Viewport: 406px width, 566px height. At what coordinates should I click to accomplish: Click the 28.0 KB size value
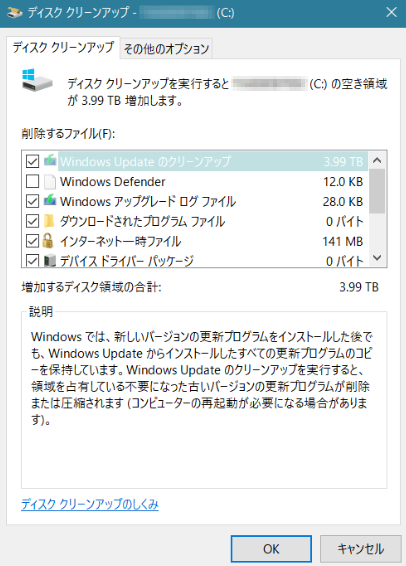[x=343, y=201]
